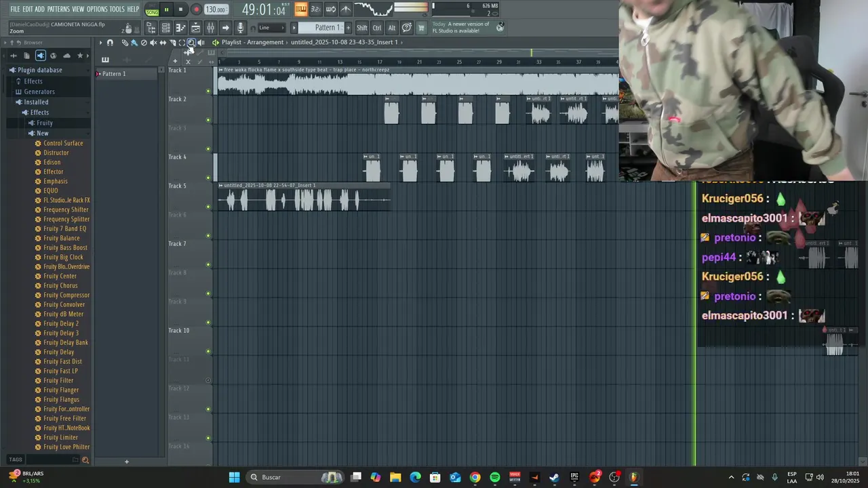Click the Alt key indicator button
Viewport: 868px width, 488px height.
[x=392, y=28]
